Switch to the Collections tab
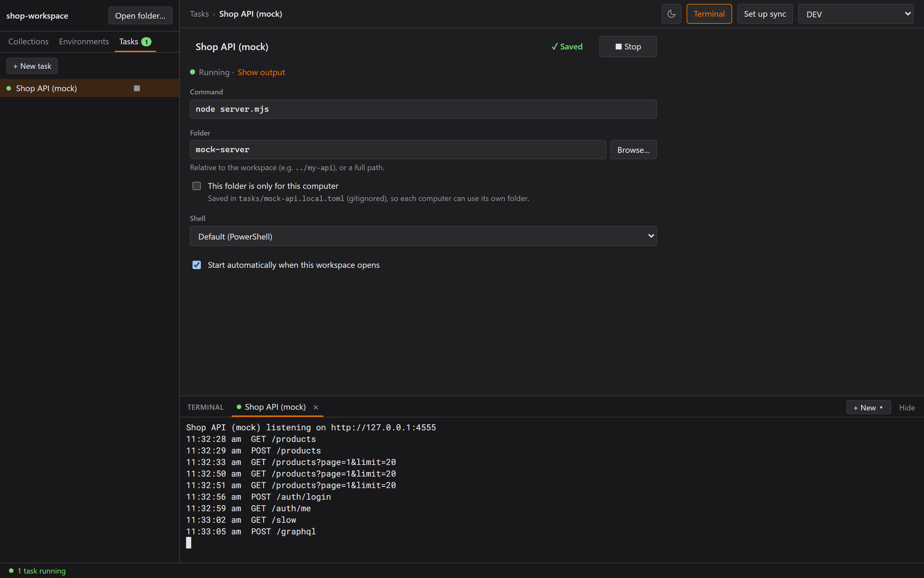 tap(28, 41)
